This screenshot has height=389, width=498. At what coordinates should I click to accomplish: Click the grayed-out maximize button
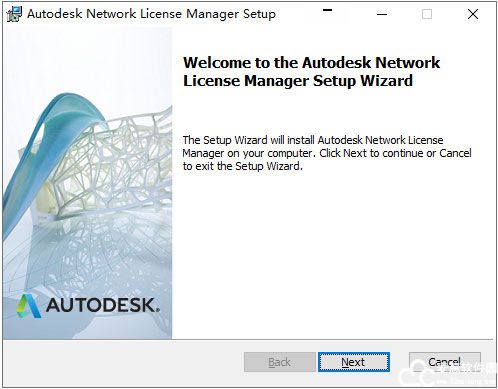(x=427, y=14)
